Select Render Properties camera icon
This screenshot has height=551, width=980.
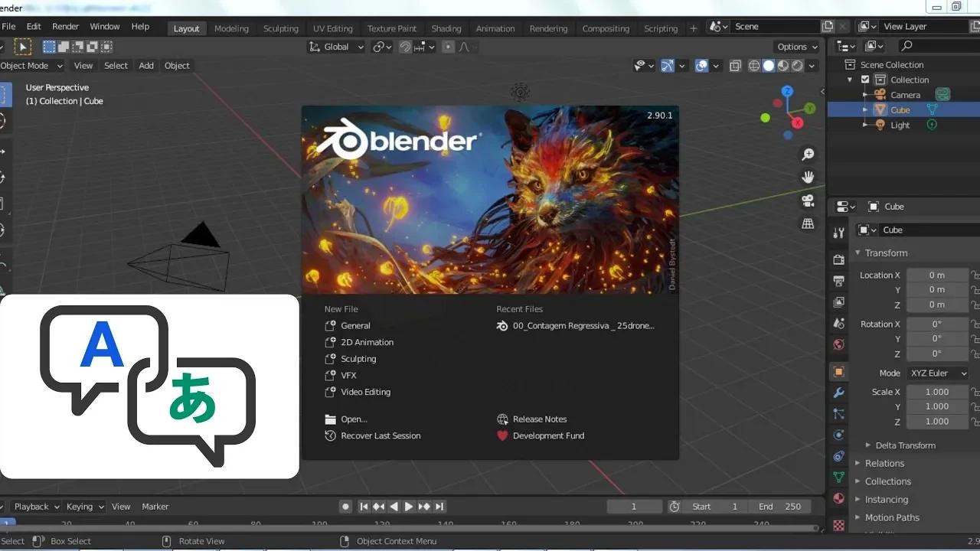click(838, 258)
